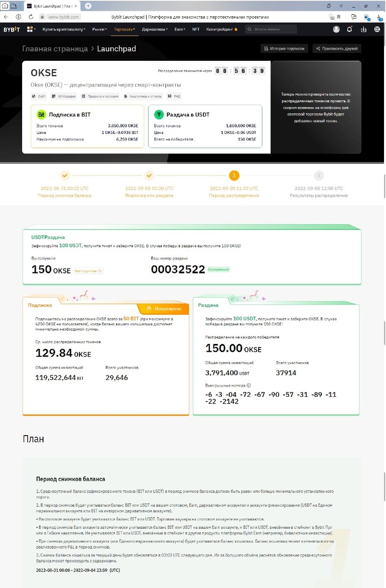
Task: Open the FAQ link
Action: pos(174,97)
